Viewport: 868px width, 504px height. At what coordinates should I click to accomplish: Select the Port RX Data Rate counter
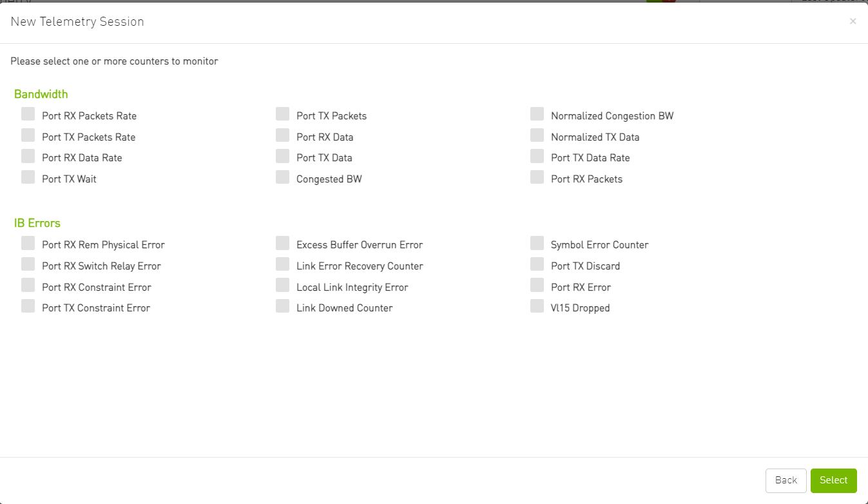pyautogui.click(x=28, y=155)
